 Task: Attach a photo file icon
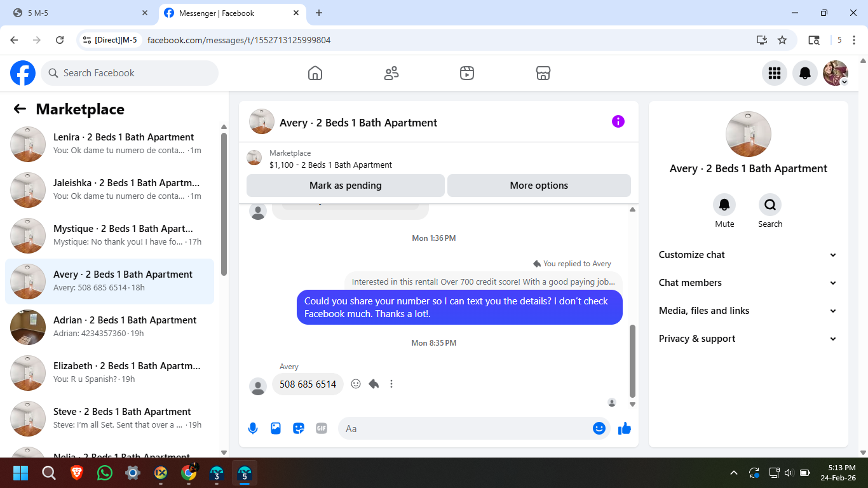pos(276,428)
